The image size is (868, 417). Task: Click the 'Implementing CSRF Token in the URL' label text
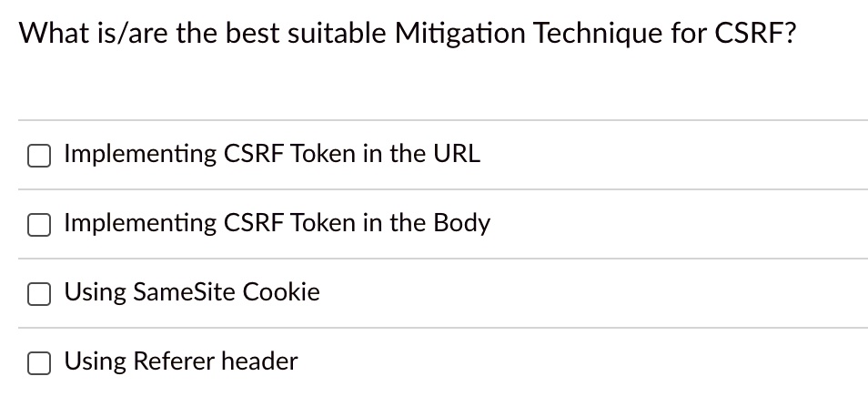click(272, 153)
